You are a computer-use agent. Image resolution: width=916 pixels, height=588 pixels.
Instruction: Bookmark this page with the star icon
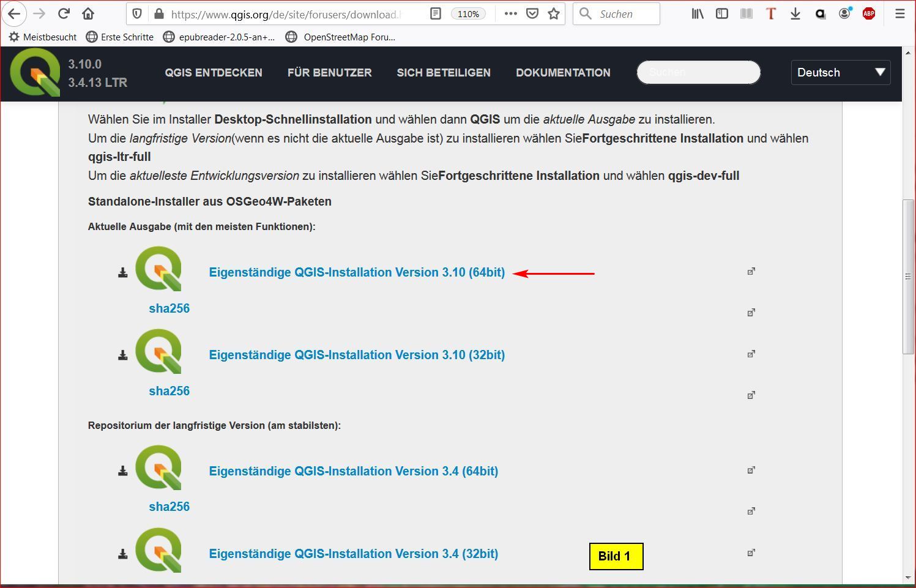pyautogui.click(x=554, y=13)
